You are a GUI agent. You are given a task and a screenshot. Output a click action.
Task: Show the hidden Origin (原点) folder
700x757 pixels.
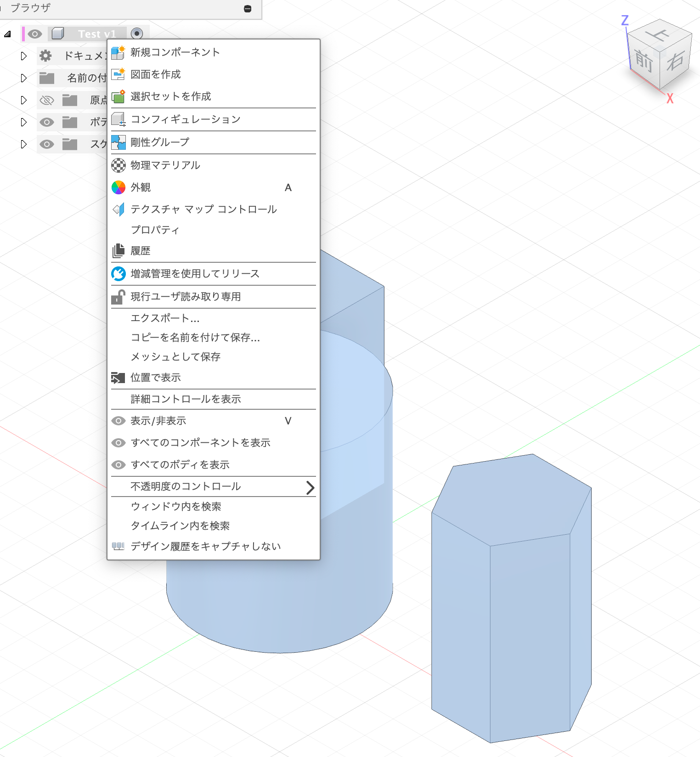click(47, 100)
